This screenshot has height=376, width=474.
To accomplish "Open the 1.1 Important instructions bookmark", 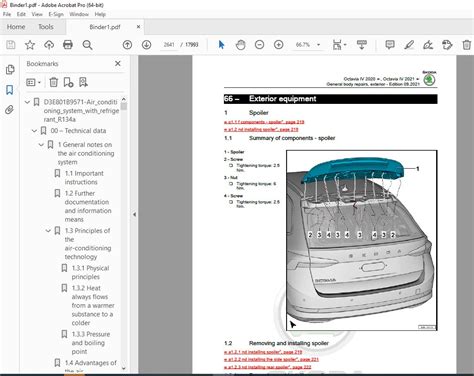I will 84,178.
